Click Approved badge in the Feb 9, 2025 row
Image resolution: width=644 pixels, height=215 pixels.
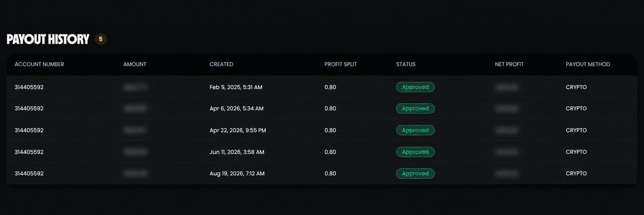(415, 87)
